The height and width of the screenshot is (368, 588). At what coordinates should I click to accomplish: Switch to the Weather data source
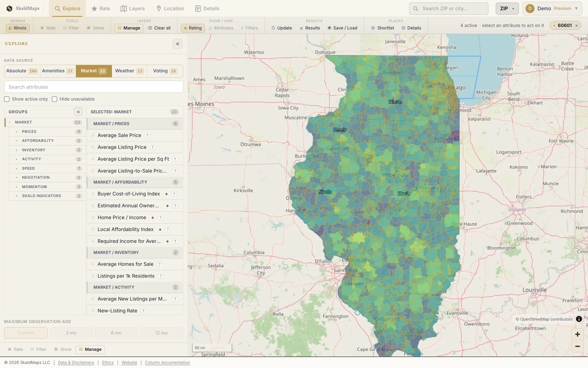pyautogui.click(x=129, y=71)
